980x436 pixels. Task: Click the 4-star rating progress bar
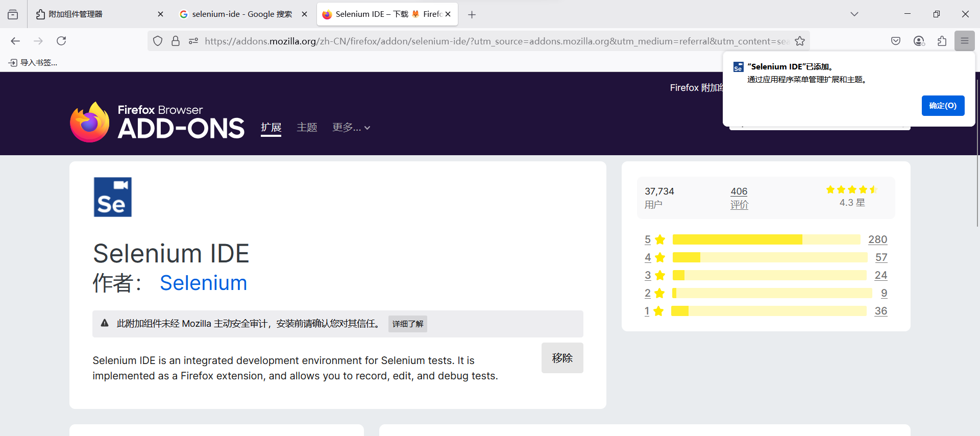[x=770, y=257]
